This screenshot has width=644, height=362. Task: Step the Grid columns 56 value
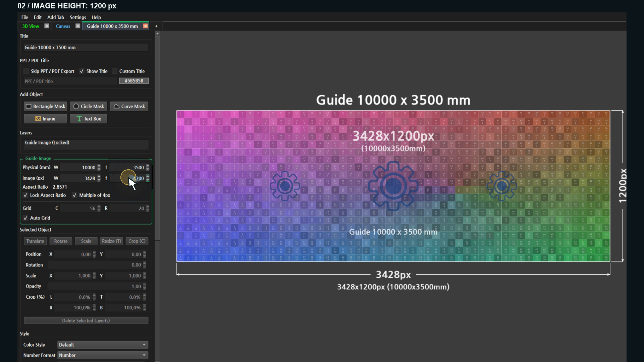point(99,208)
